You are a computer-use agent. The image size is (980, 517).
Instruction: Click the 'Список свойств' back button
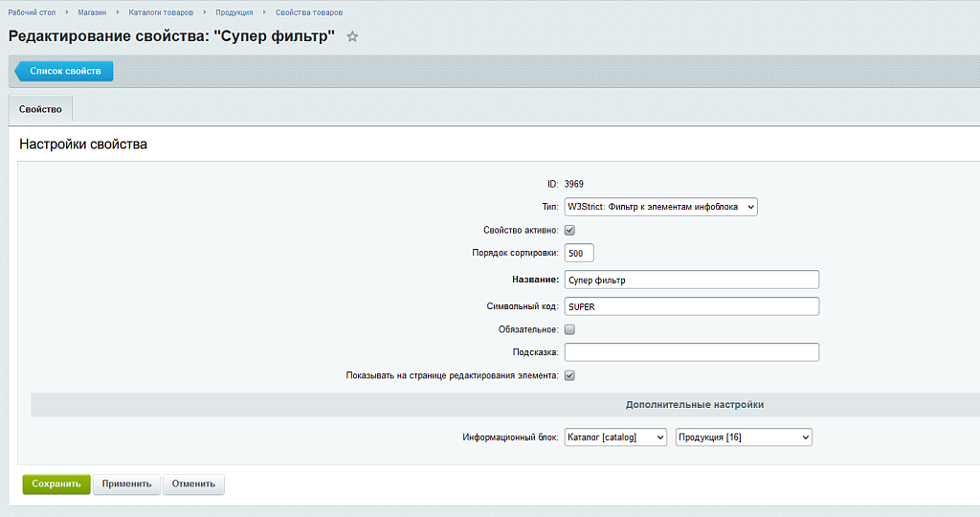(x=65, y=71)
